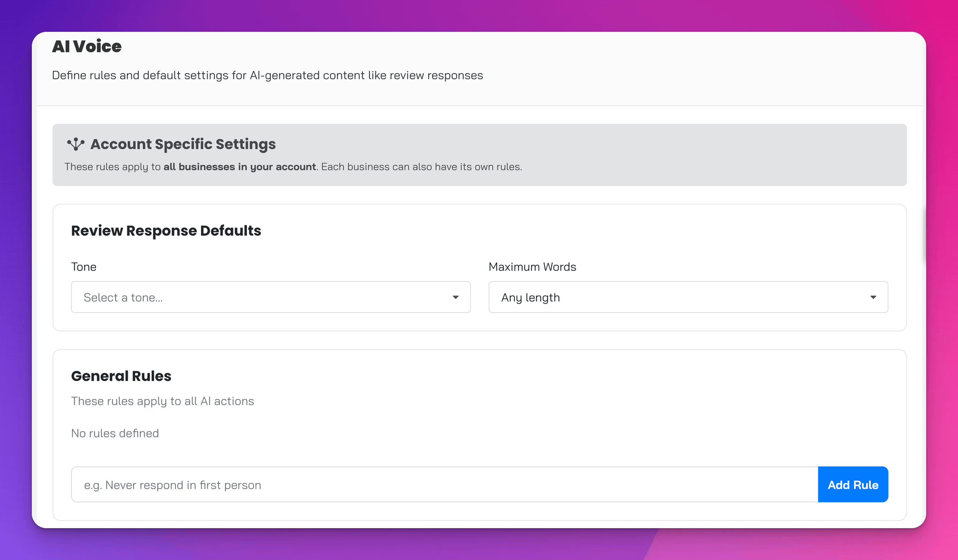
Task: Click the Maximum Words field label
Action: [x=532, y=267]
